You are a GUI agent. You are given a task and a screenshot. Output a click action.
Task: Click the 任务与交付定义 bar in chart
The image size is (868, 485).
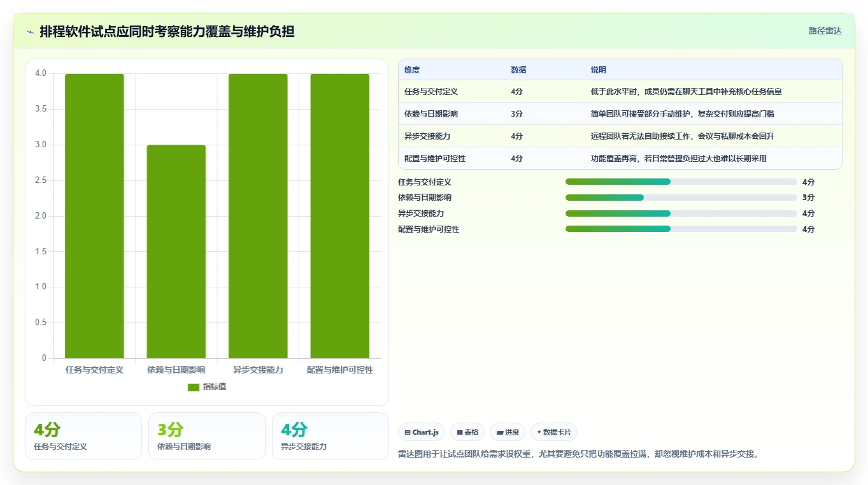(94, 216)
